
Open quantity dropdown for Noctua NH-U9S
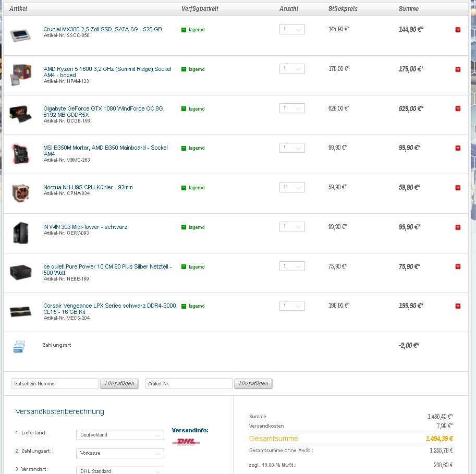pyautogui.click(x=292, y=187)
